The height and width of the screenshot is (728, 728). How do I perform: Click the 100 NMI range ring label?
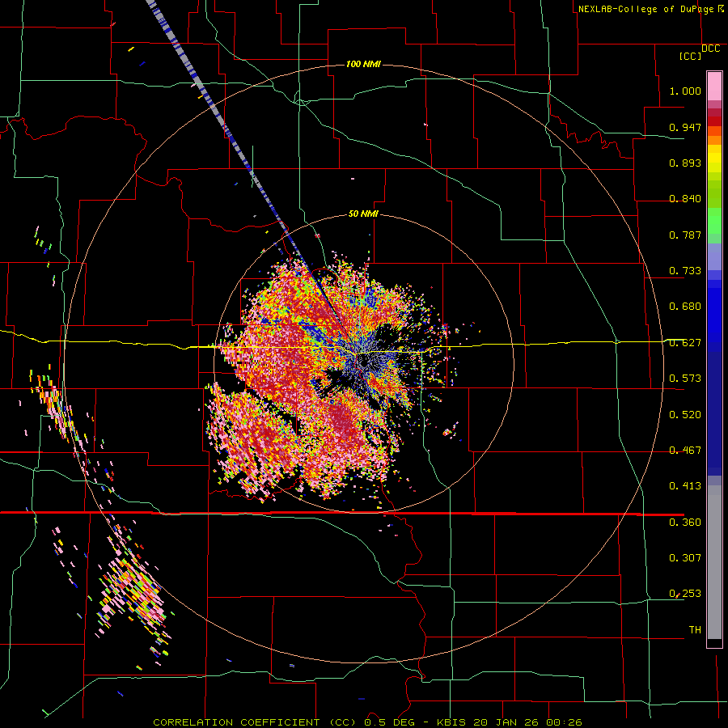(x=363, y=64)
